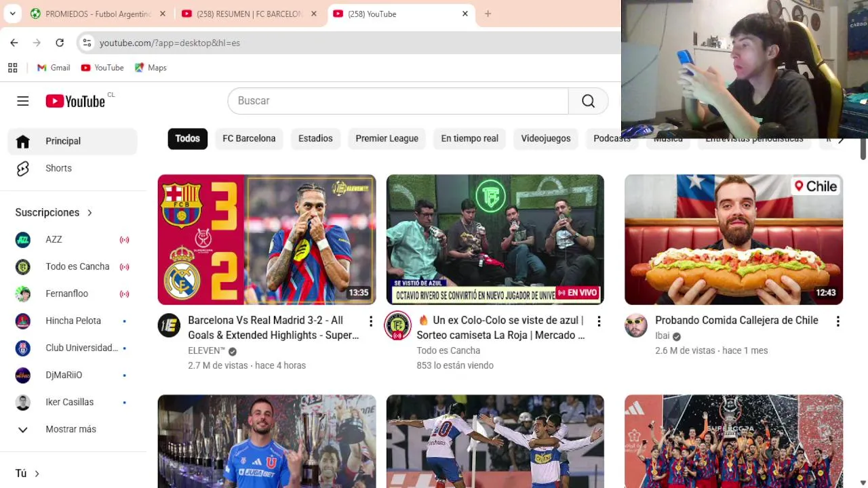Select the Premier League filter chip
This screenshot has width=868, height=488.
[387, 138]
